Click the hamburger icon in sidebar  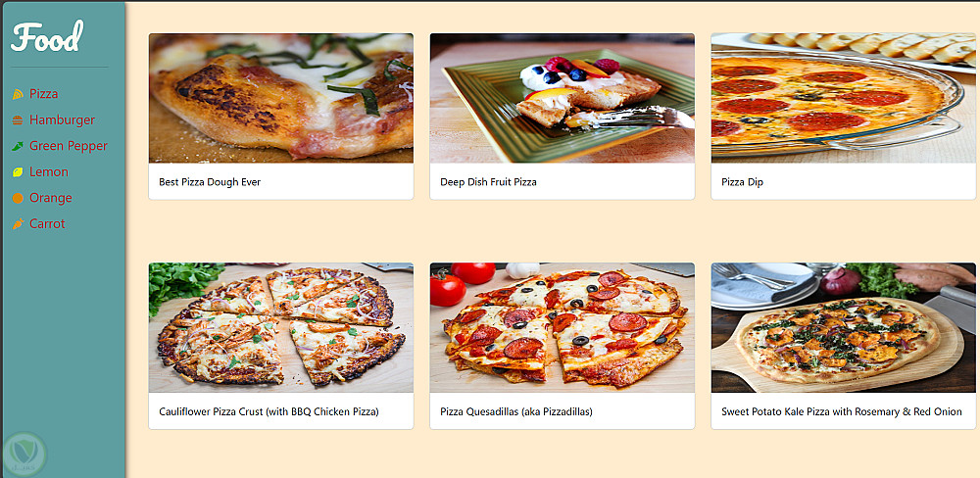pos(18,119)
